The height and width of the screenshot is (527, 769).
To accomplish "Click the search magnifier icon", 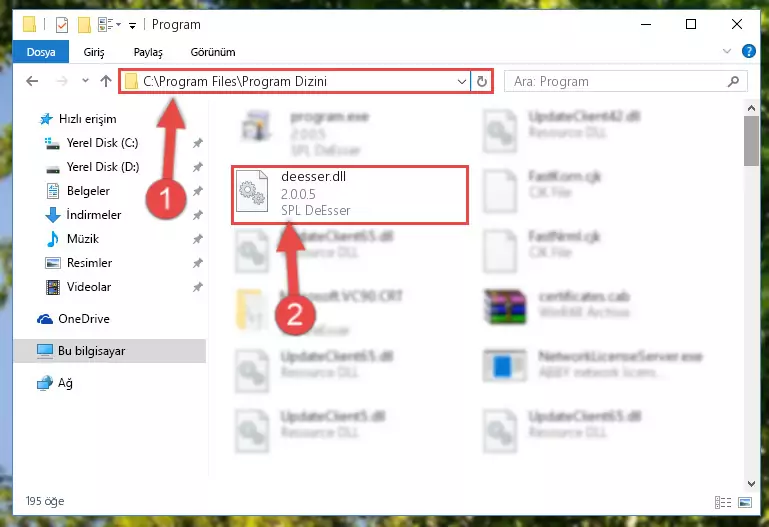I will [x=733, y=81].
